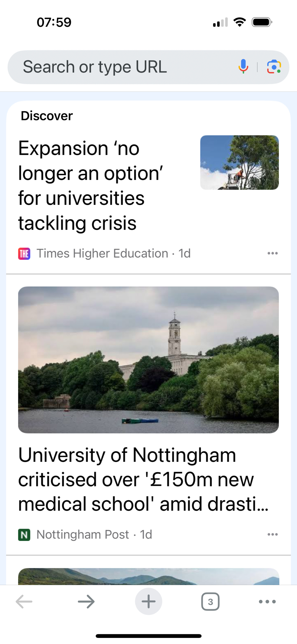Open Google Lens camera search

click(x=274, y=67)
